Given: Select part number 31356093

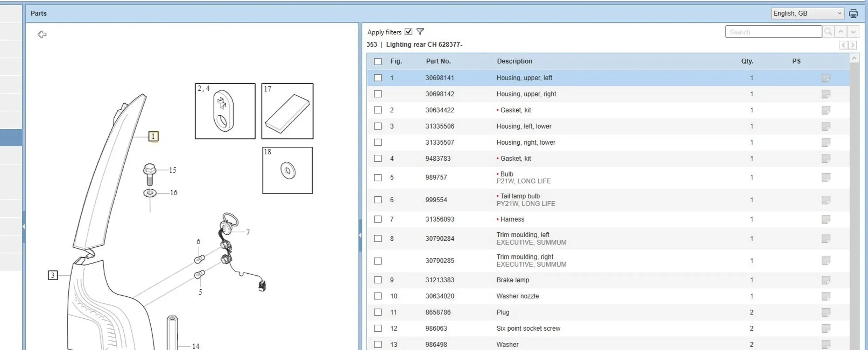Looking at the screenshot, I should (440, 219).
